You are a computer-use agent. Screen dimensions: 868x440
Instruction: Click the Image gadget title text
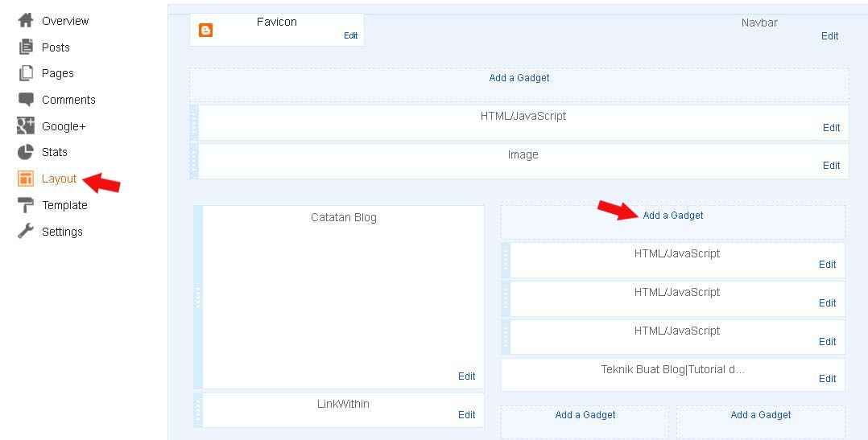pos(523,155)
